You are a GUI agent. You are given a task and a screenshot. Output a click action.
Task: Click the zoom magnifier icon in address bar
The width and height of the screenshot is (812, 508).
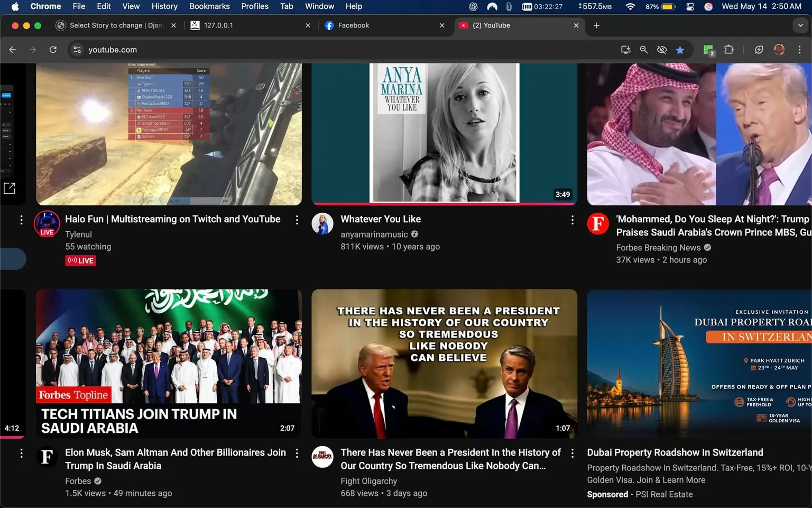[x=643, y=50]
